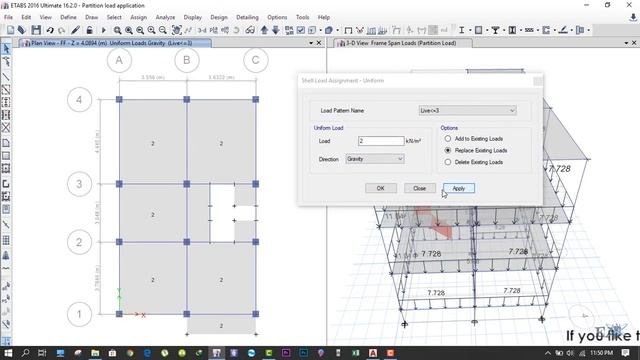Open the Define menu
This screenshot has height=360, width=640.
[x=68, y=17]
